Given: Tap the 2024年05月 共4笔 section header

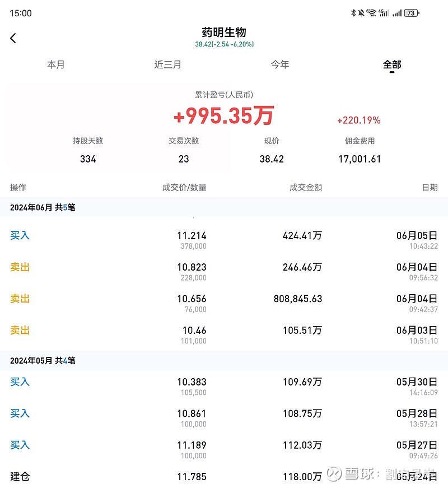Looking at the screenshot, I should (x=224, y=360).
